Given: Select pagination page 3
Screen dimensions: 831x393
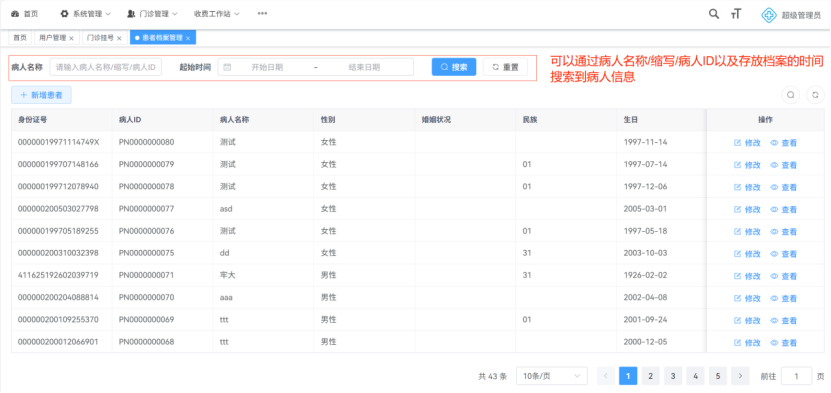Looking at the screenshot, I should coord(673,376).
